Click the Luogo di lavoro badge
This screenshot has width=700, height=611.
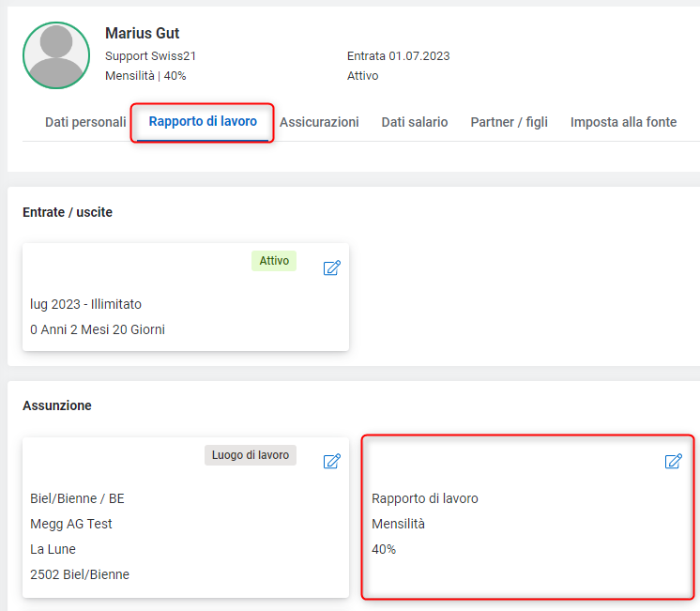point(251,455)
